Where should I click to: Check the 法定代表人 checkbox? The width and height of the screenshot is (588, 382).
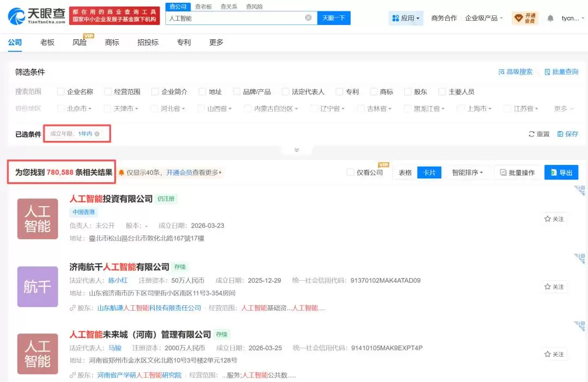pyautogui.click(x=285, y=91)
